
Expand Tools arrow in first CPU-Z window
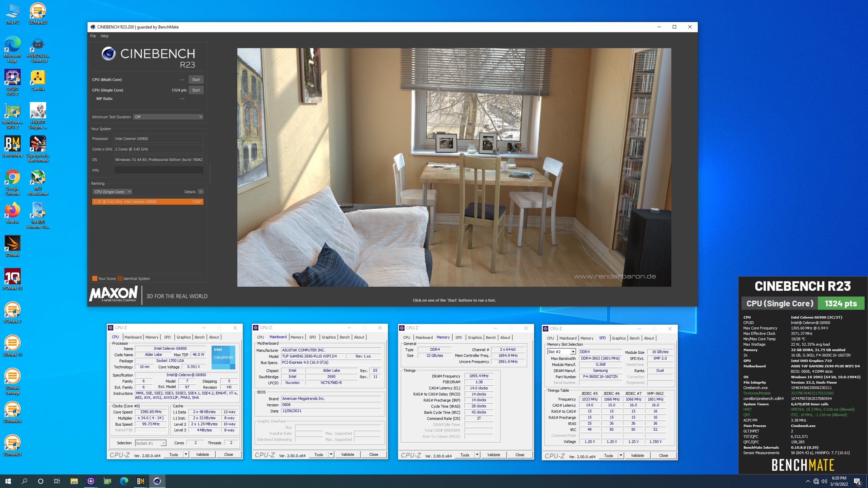[186, 454]
